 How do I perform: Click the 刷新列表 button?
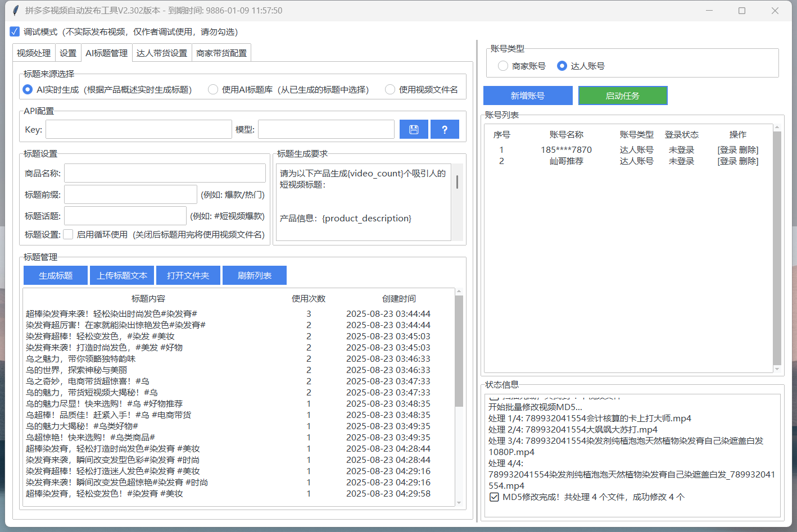255,275
